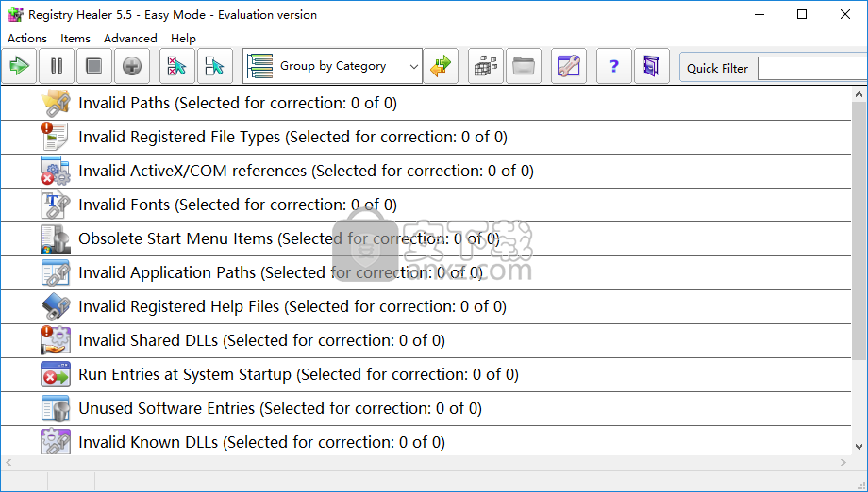
Task: Open the Advanced menu
Action: tap(130, 38)
